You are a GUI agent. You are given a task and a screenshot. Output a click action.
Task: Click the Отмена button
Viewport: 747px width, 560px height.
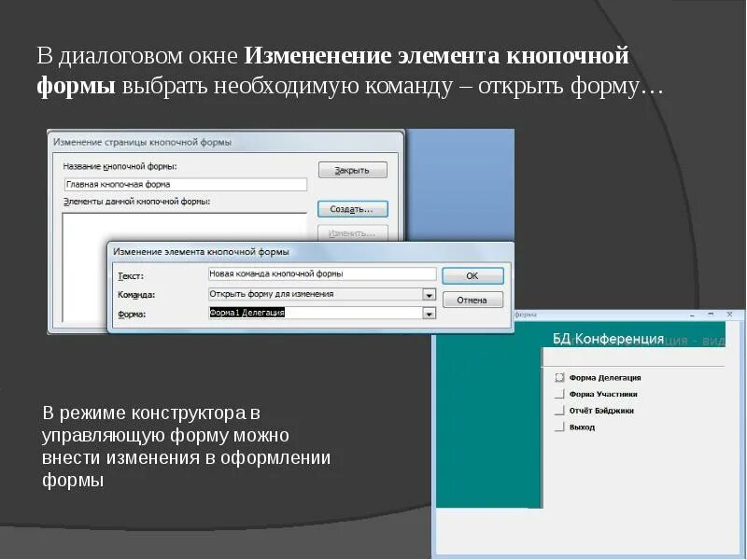pyautogui.click(x=472, y=300)
